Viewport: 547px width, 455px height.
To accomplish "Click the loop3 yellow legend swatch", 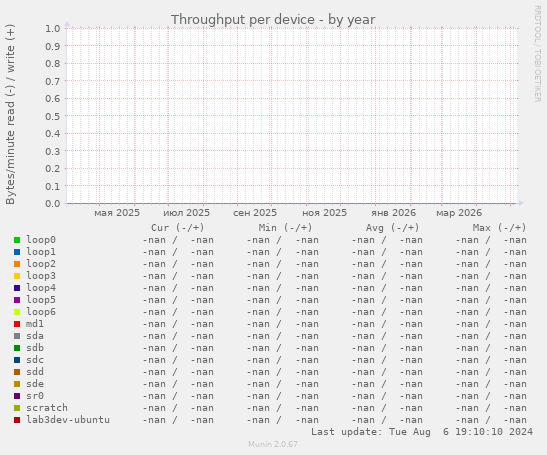I will pyautogui.click(x=17, y=276).
